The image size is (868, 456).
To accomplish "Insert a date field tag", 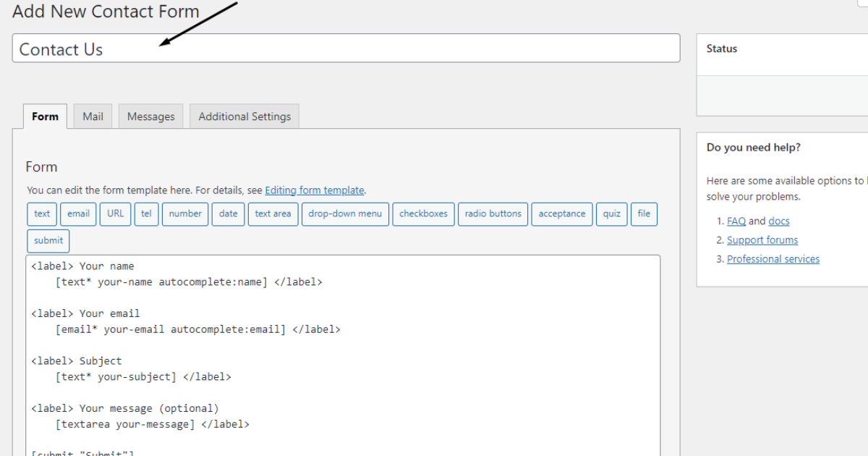I will (228, 214).
